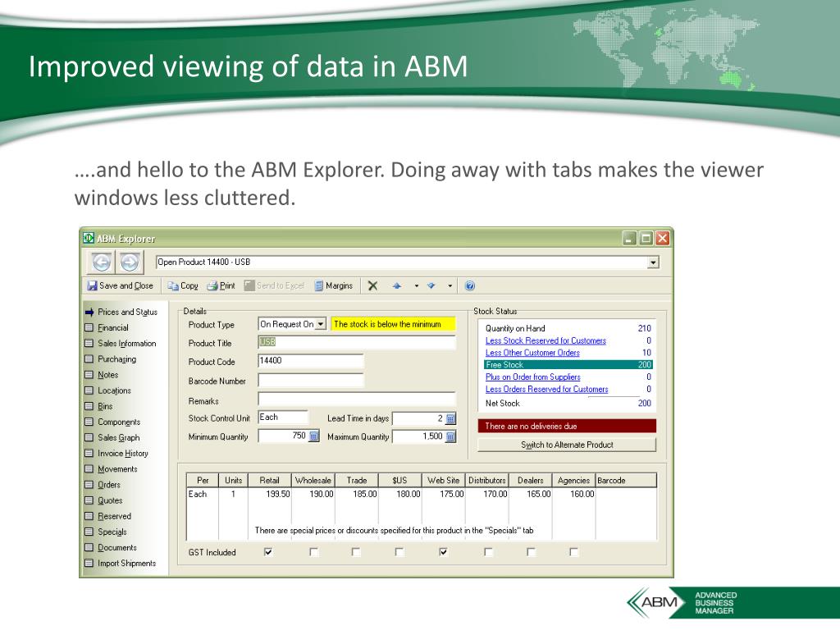840x630 pixels.
Task: Open calculator for Lead Time in days
Action: coord(450,418)
